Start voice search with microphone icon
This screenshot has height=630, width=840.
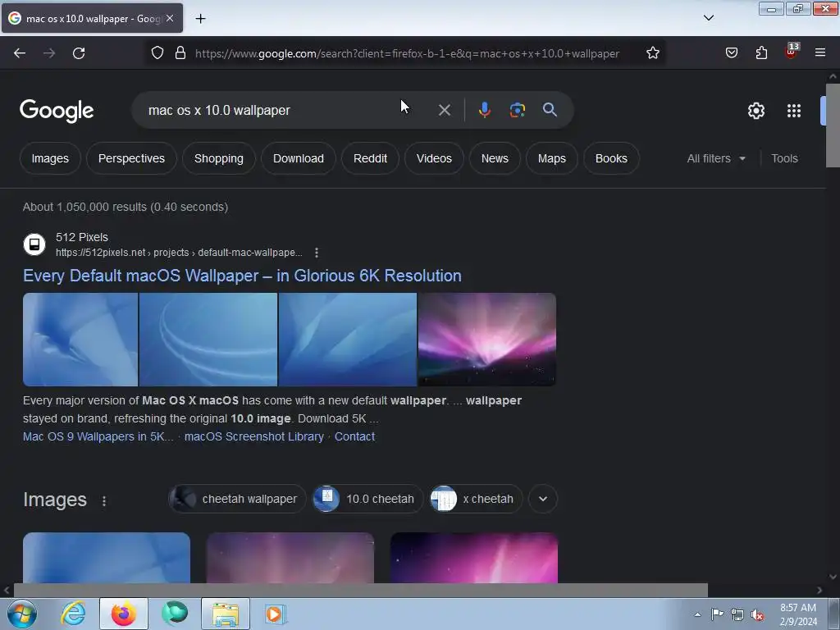click(484, 110)
